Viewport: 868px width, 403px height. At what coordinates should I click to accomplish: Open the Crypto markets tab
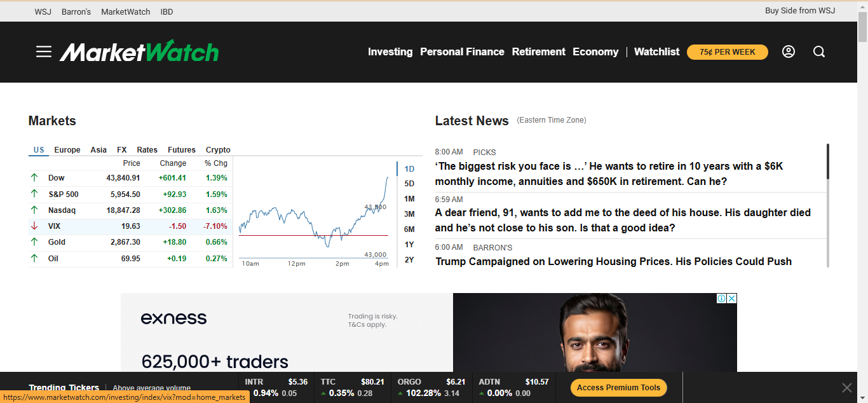[x=218, y=150]
